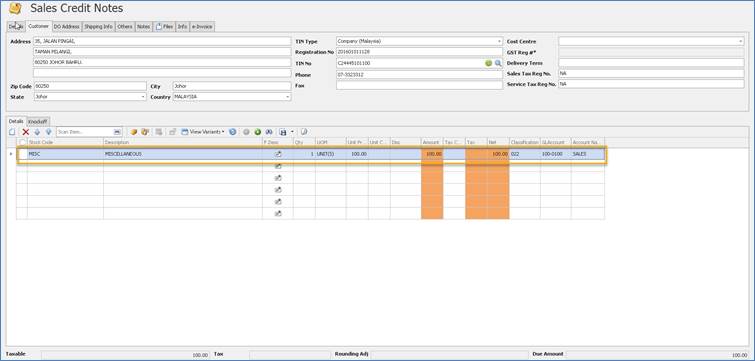Click the first Address line field

click(x=162, y=41)
